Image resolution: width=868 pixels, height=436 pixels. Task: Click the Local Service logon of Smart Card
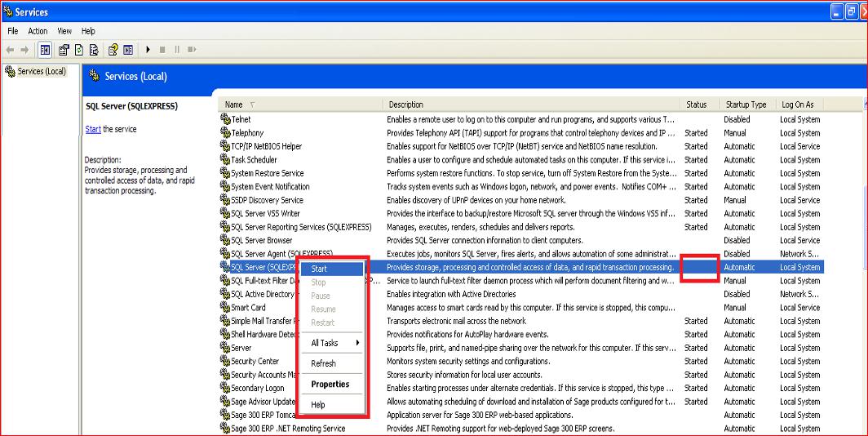pos(800,308)
